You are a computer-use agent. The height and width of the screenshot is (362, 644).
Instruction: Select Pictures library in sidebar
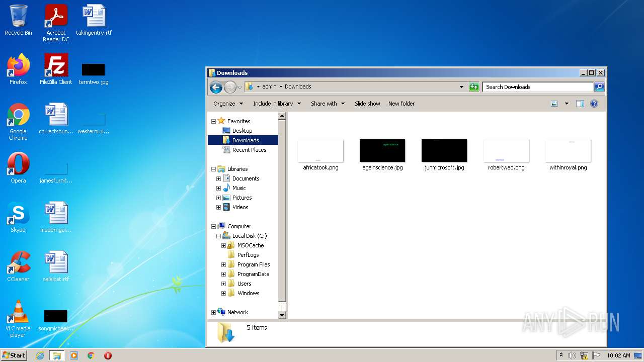pyautogui.click(x=242, y=198)
